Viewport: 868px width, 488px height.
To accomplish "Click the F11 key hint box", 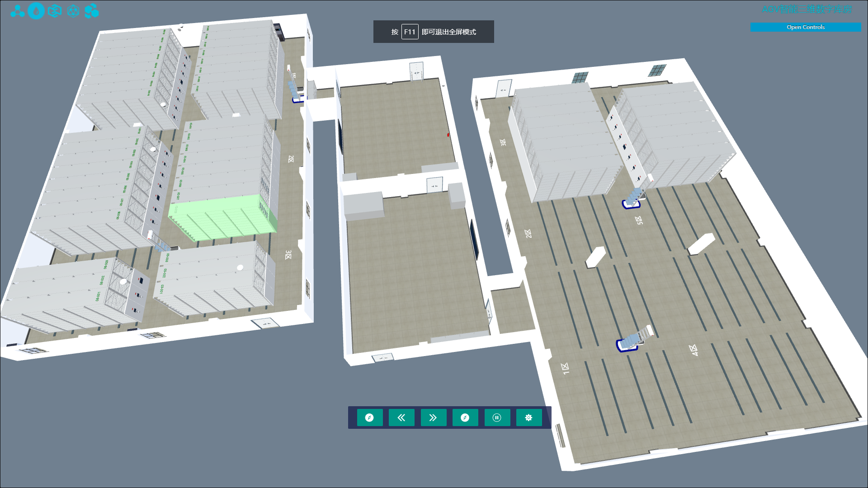I will click(410, 32).
